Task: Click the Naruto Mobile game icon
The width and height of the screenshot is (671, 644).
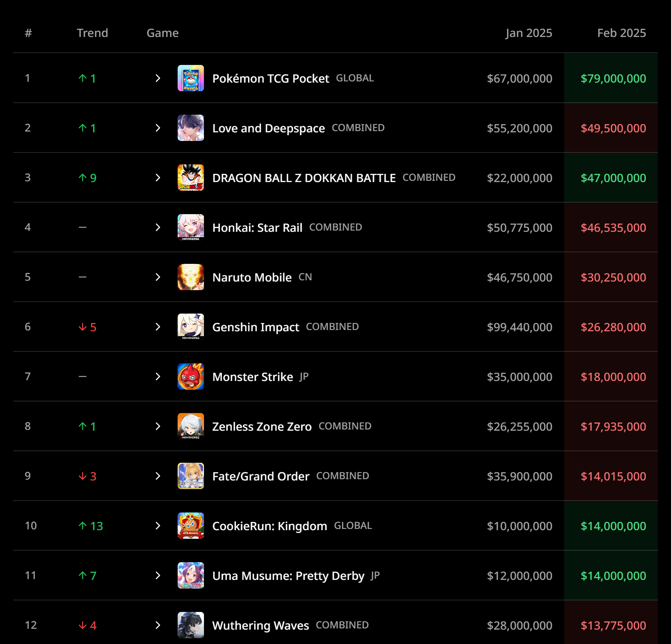Action: [191, 277]
